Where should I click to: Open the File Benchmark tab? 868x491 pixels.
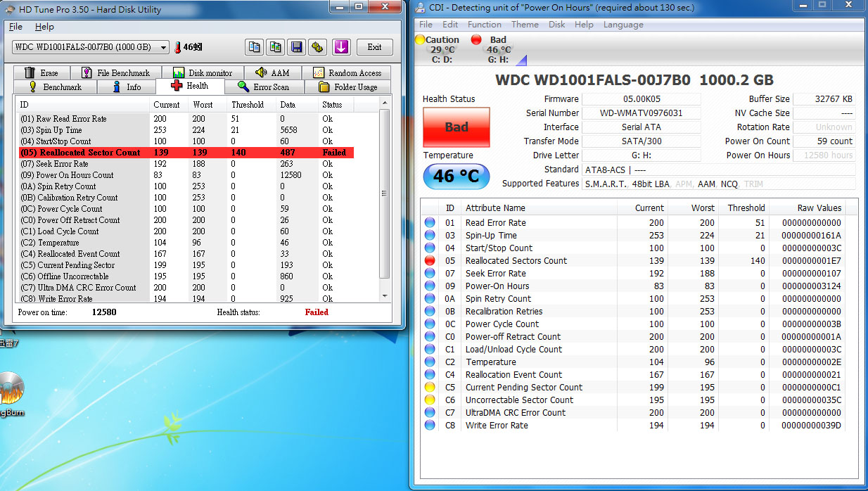click(x=116, y=72)
